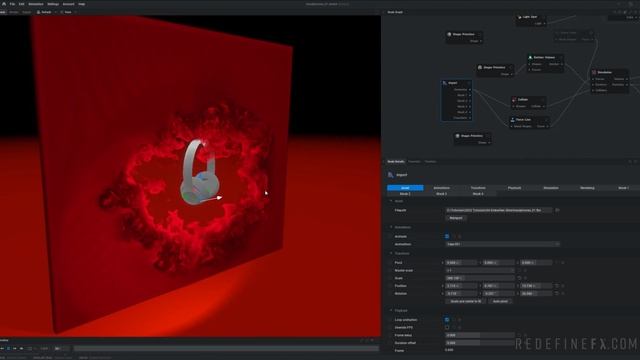Image resolution: width=640 pixels, height=360 pixels.
Task: Select the Import node icon in node graph
Action: pyautogui.click(x=444, y=83)
